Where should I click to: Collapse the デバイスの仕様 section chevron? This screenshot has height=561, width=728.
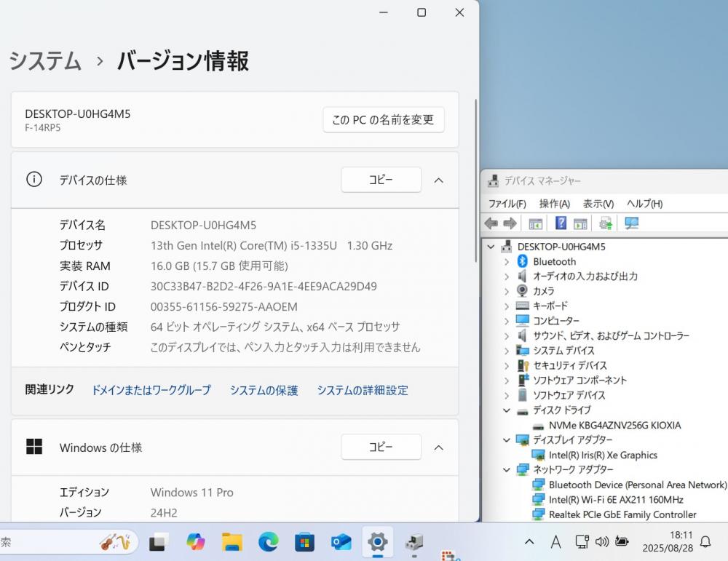click(x=439, y=180)
